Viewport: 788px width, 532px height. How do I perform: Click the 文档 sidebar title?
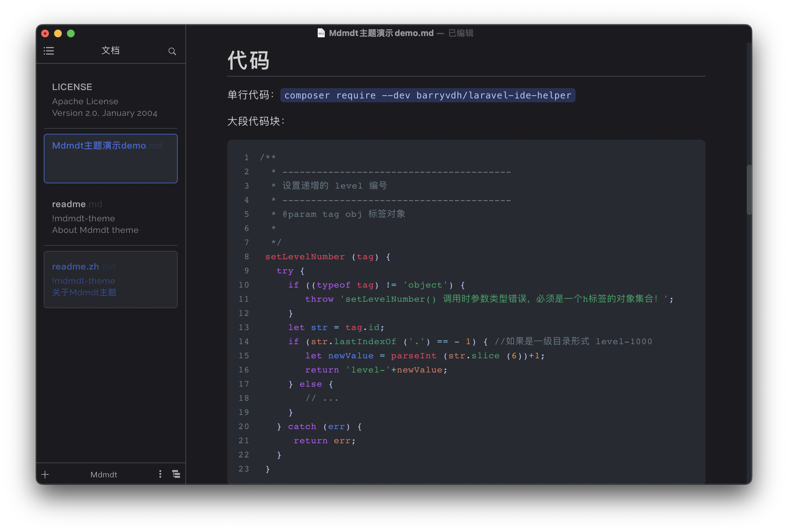(110, 50)
